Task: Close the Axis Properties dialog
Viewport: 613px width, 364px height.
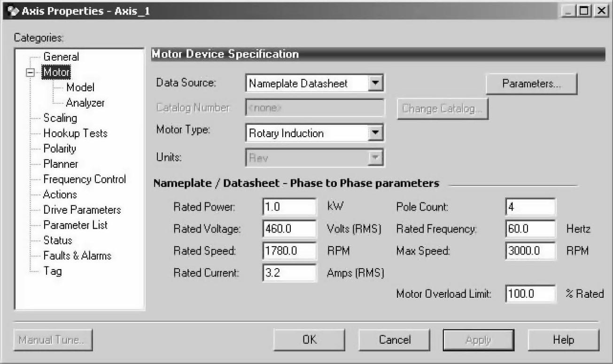Action: 600,11
